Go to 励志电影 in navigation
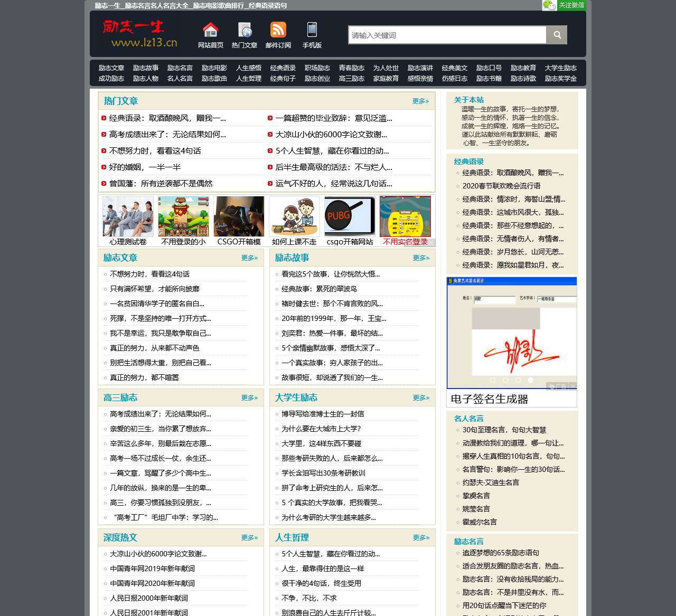The width and height of the screenshot is (676, 616). (214, 68)
